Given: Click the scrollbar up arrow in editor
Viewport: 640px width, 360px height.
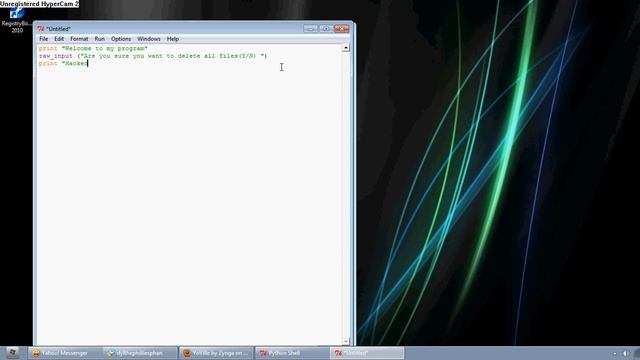Looking at the screenshot, I should click(x=346, y=48).
